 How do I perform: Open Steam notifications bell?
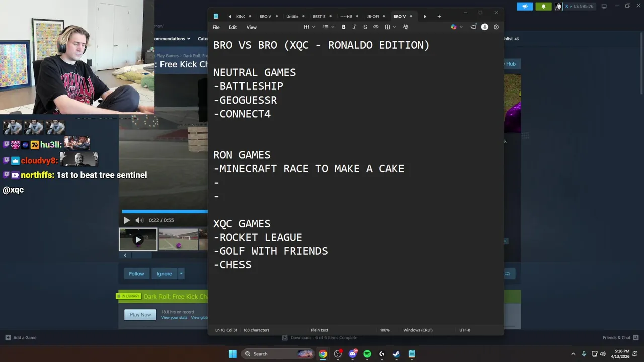pyautogui.click(x=543, y=6)
